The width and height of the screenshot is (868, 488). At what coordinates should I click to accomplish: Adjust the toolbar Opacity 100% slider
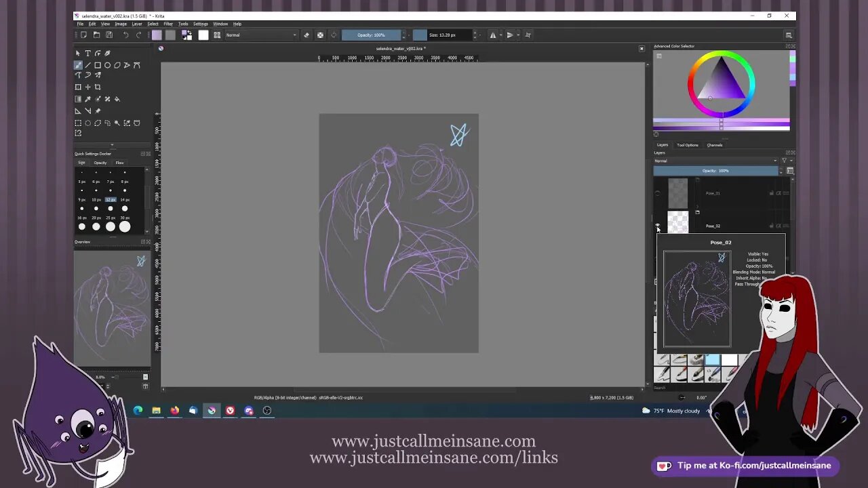372,35
